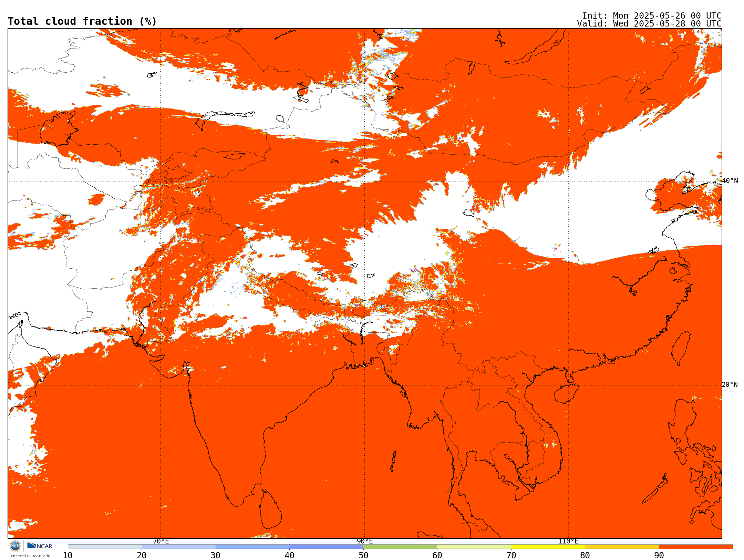Image resolution: width=744 pixels, height=560 pixels.
Task: Click the green 50-60 colorbar segment
Action: (x=400, y=547)
